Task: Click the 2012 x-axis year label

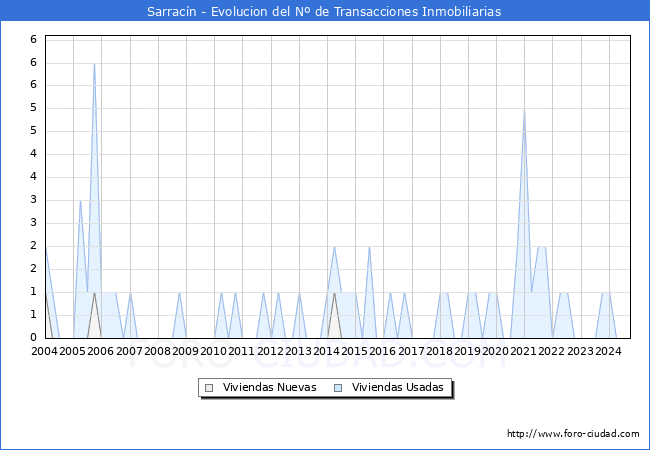Action: [270, 351]
